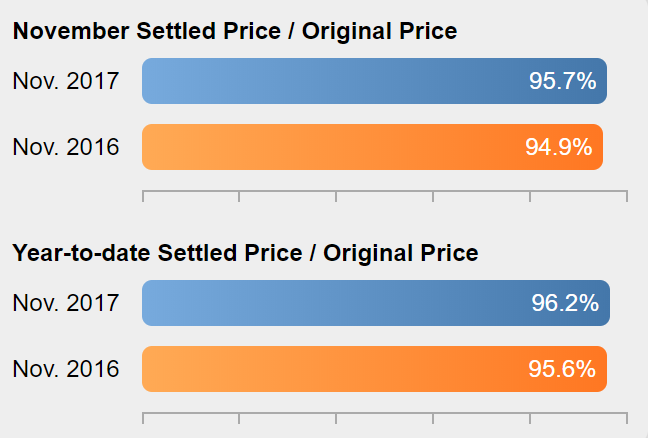Click the Year-to-date Settled Price heading
The image size is (648, 438).
coord(245,253)
